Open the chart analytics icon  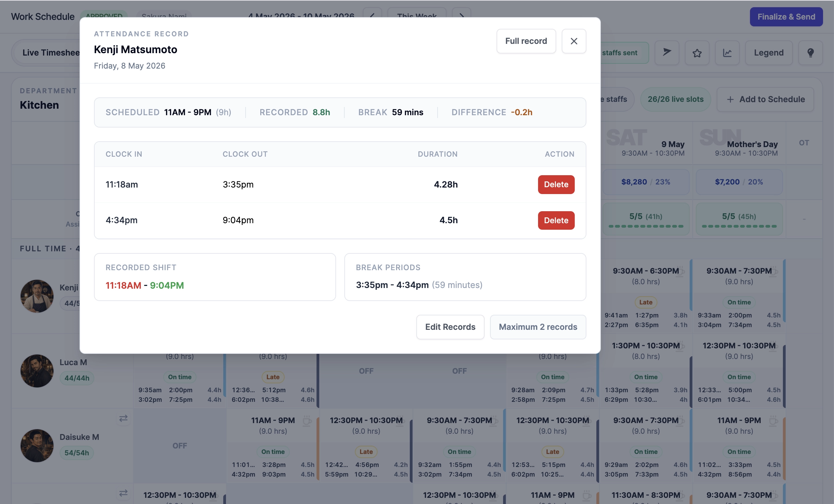click(727, 52)
